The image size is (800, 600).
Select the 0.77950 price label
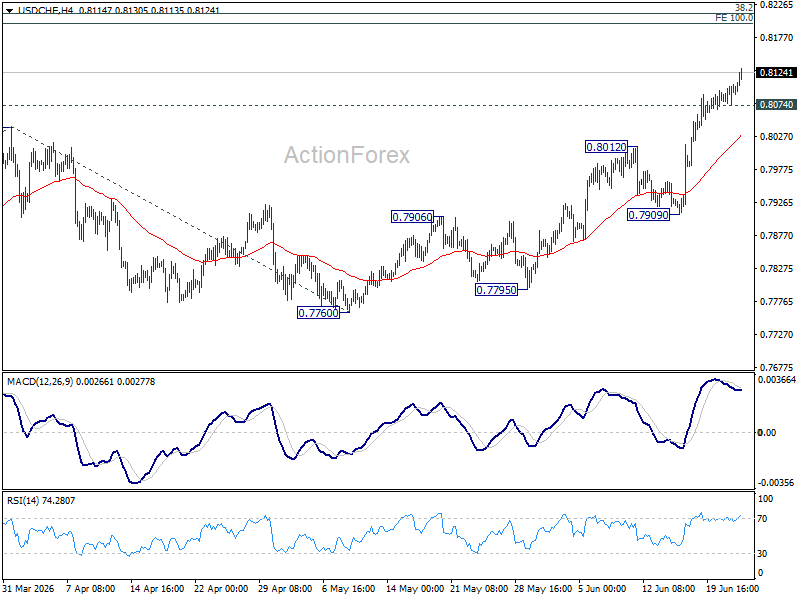coord(496,290)
